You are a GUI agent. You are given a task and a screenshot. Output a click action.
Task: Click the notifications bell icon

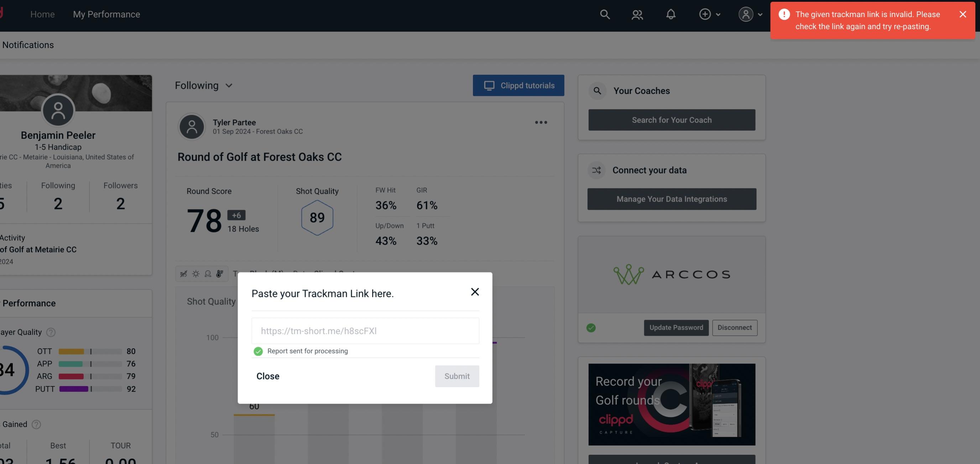pyautogui.click(x=671, y=14)
